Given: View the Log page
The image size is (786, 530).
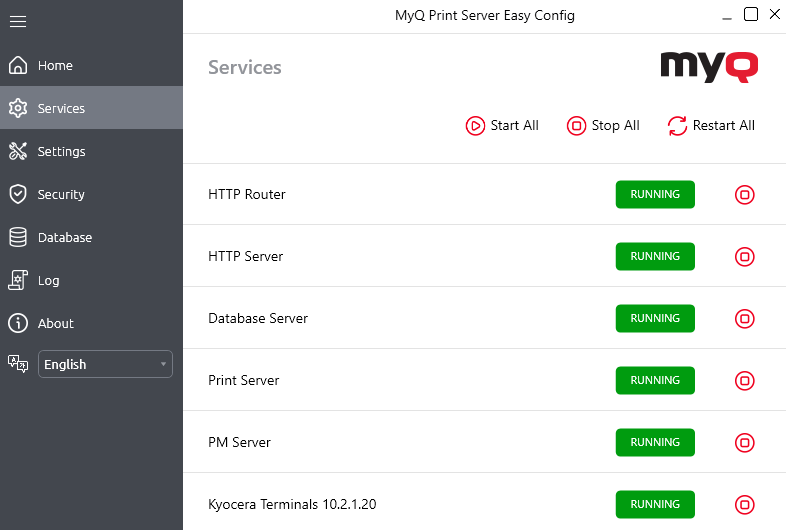Looking at the screenshot, I should pos(48,281).
